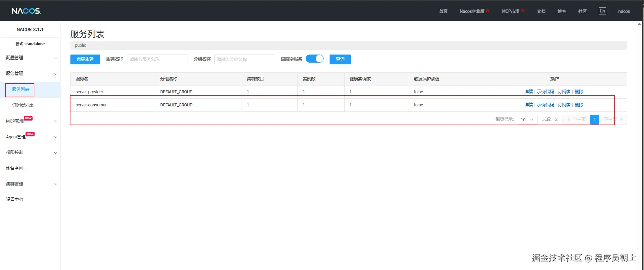Delete the server-provider service
This screenshot has height=270, width=644.
(x=579, y=92)
